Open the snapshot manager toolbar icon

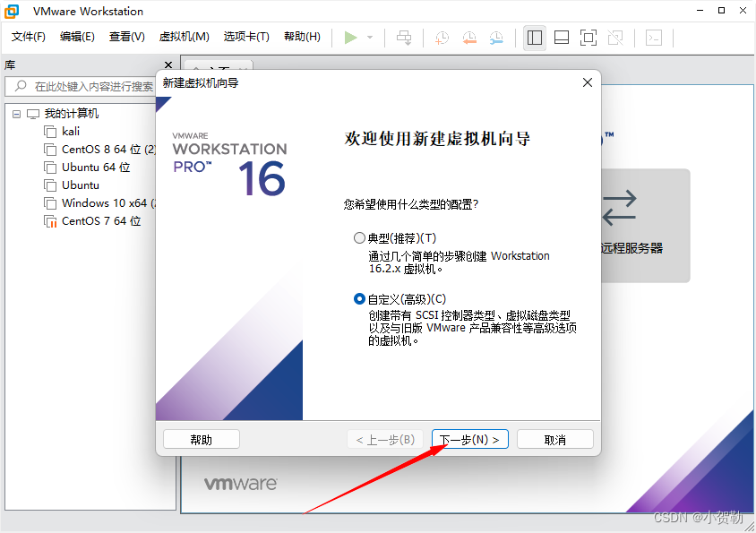[496, 37]
